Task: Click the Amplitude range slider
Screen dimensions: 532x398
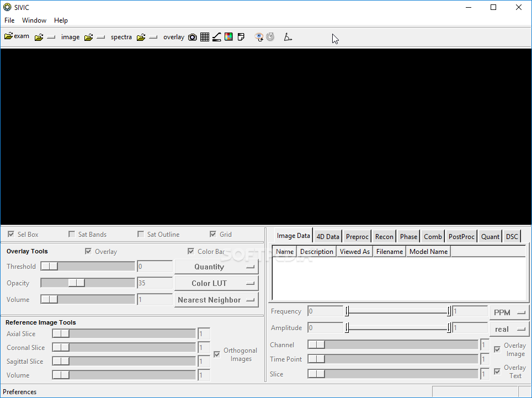Action: [x=398, y=328]
